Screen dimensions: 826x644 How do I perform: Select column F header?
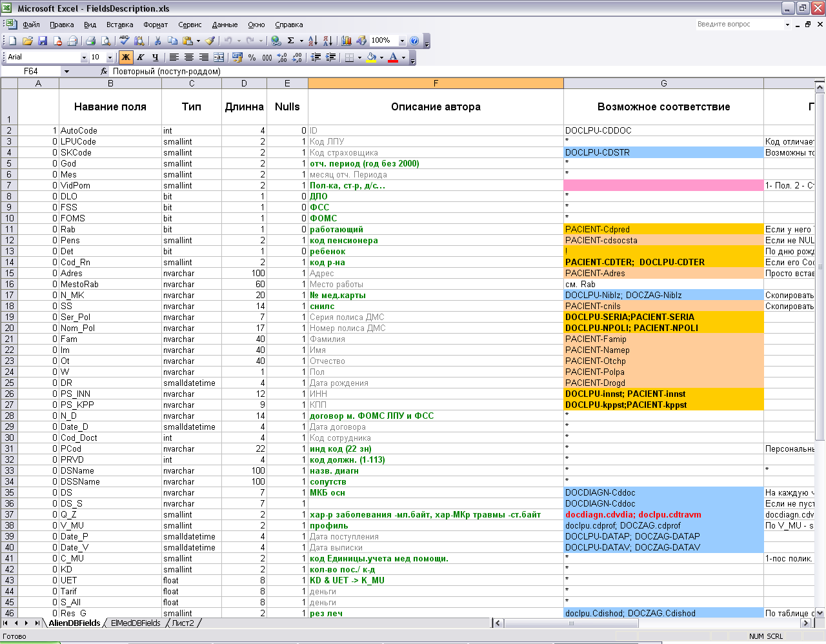click(436, 83)
